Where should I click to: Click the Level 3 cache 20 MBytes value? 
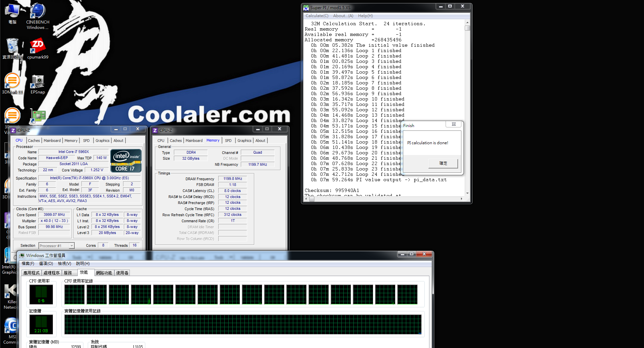(x=108, y=233)
